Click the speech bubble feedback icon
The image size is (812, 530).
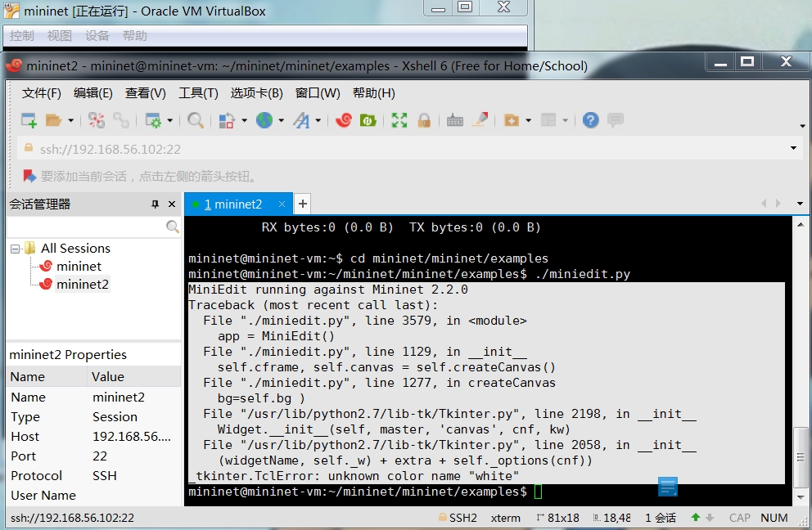pyautogui.click(x=616, y=120)
